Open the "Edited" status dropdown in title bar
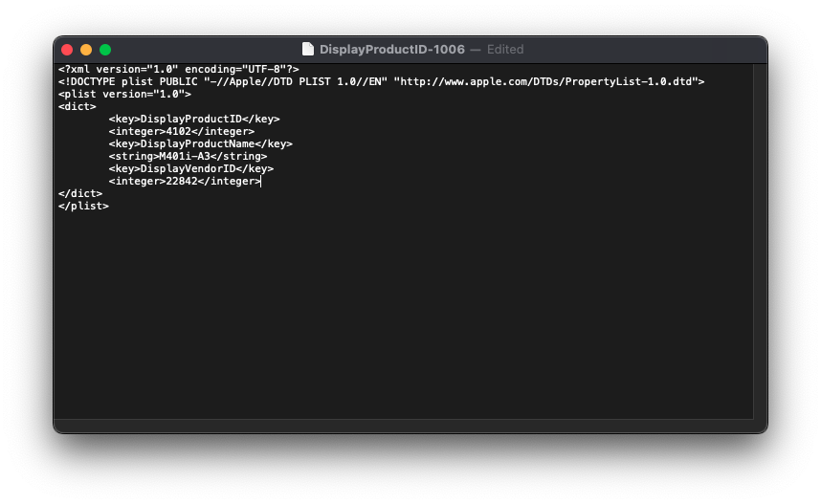This screenshot has width=821, height=504. 504,49
